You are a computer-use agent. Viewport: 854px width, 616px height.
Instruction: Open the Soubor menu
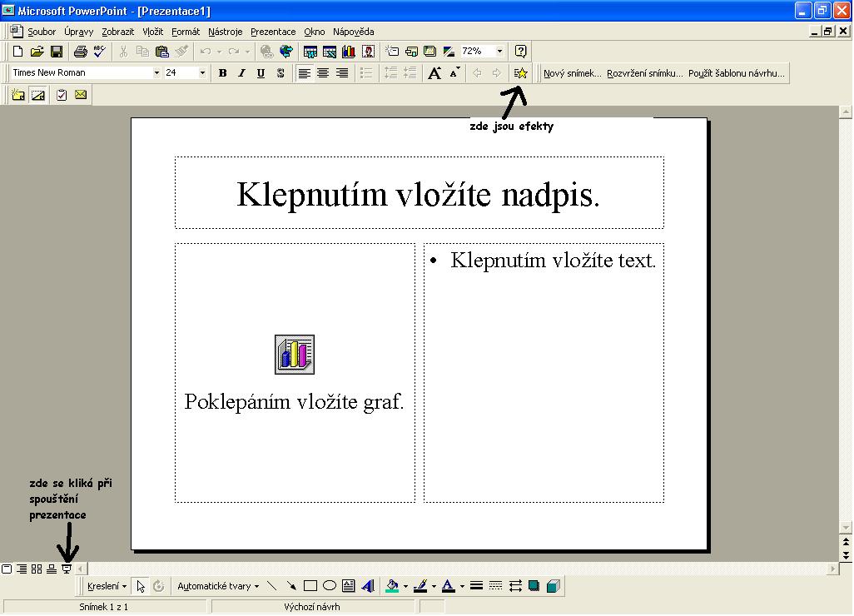[42, 32]
